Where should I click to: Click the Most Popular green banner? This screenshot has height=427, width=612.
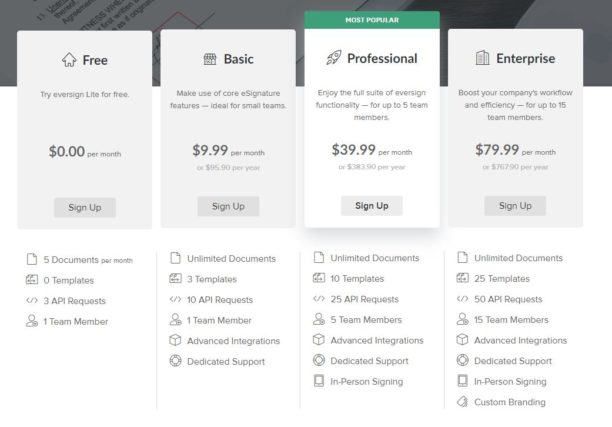point(371,19)
